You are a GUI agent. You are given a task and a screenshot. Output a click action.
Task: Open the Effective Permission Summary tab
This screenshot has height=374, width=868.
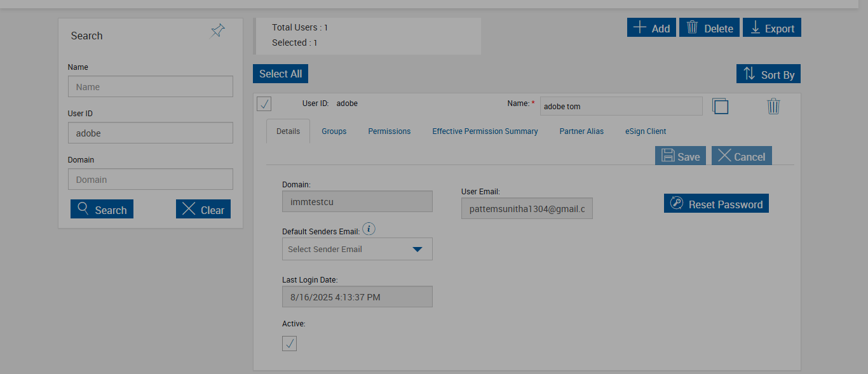pyautogui.click(x=485, y=131)
